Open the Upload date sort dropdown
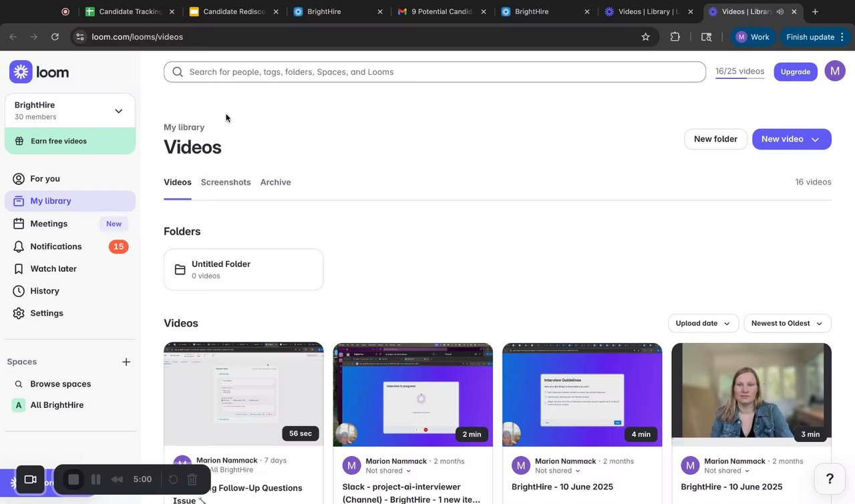 (x=703, y=323)
